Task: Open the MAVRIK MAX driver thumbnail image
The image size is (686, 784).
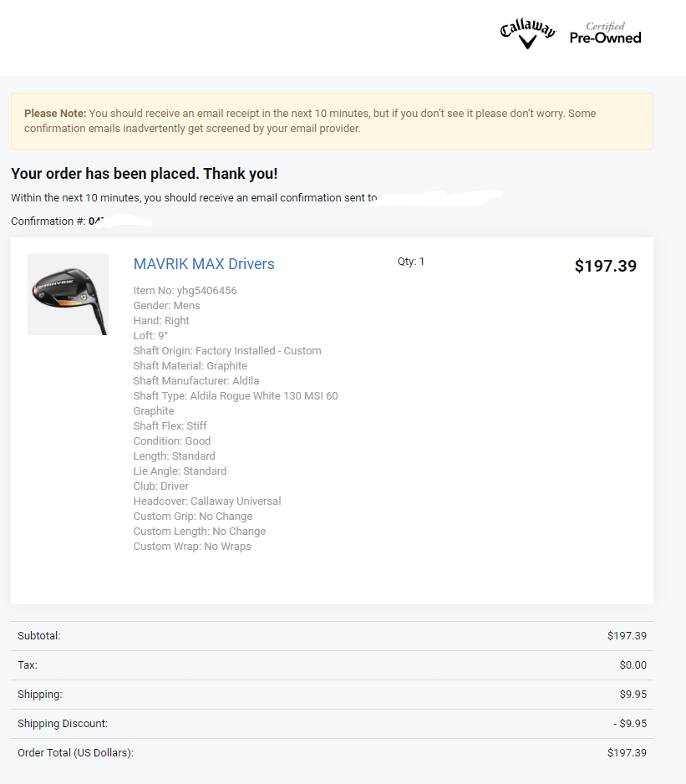Action: click(x=68, y=294)
